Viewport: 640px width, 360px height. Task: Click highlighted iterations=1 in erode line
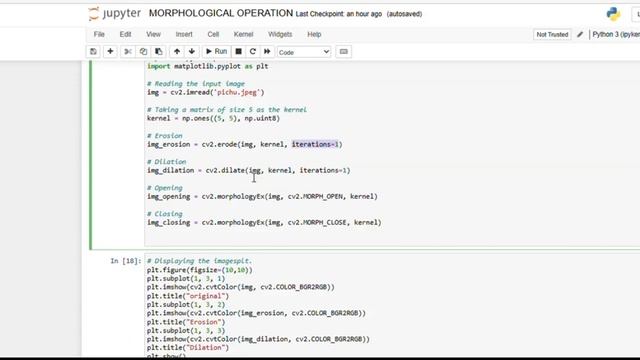click(x=316, y=144)
